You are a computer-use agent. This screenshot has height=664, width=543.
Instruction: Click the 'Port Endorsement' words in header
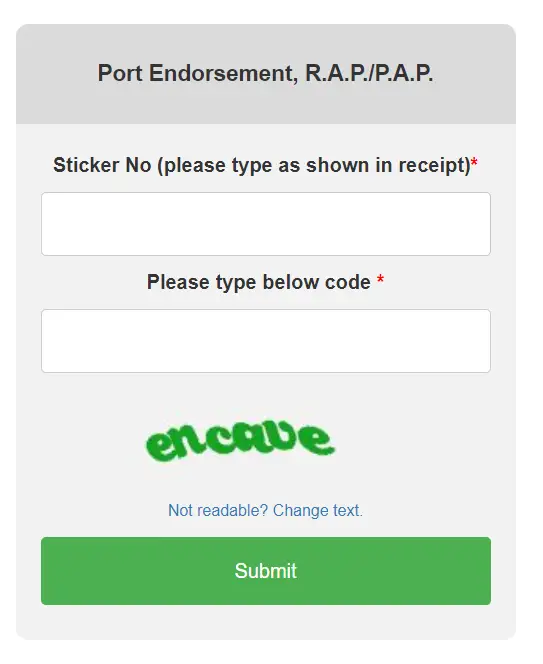[x=195, y=73]
